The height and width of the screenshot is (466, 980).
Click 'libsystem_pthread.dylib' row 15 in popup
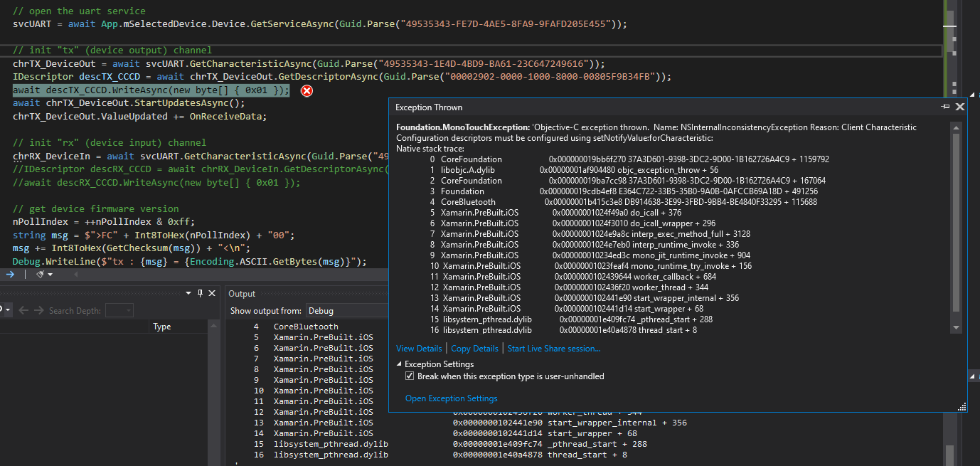486,319
